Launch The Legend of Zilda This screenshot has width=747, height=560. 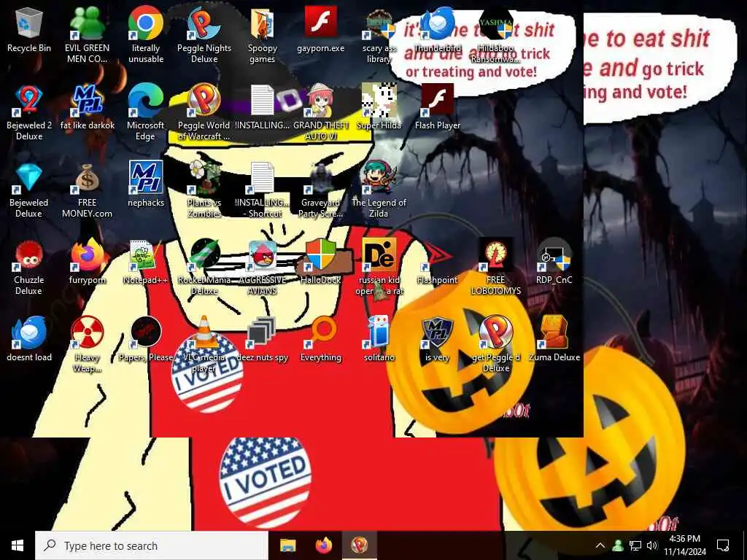(379, 190)
